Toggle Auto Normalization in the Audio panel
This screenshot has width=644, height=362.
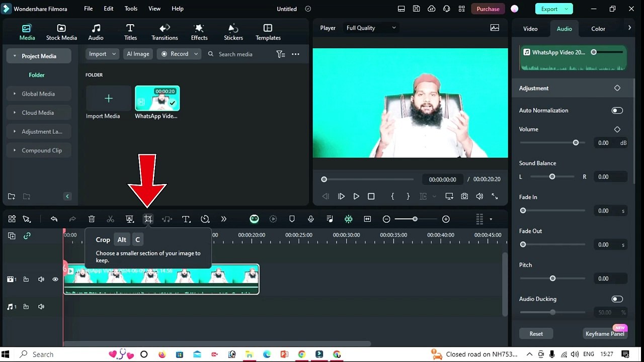click(x=617, y=110)
